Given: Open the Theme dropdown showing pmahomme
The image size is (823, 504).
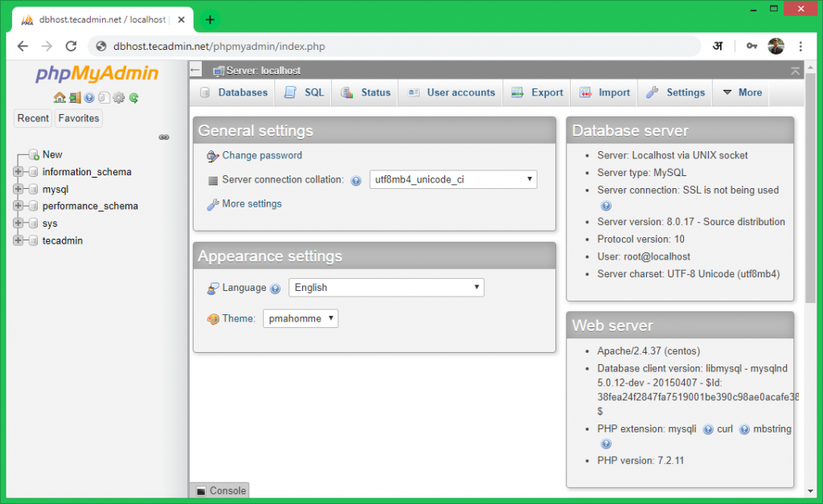Looking at the screenshot, I should point(301,319).
